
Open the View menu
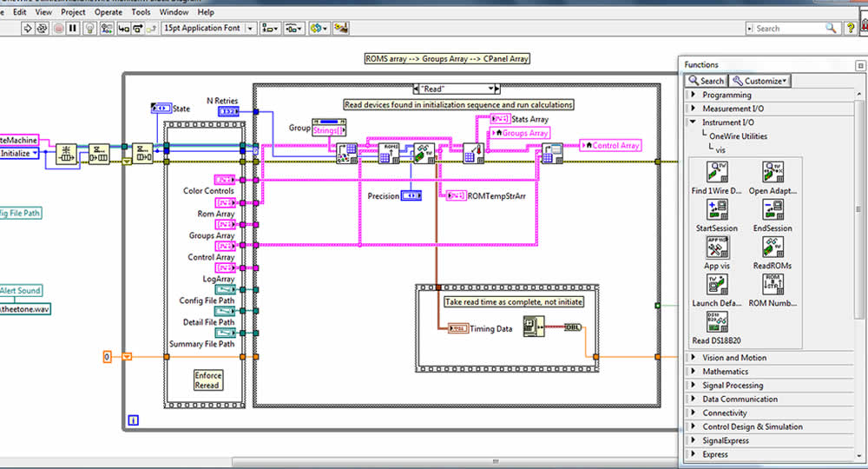point(43,11)
